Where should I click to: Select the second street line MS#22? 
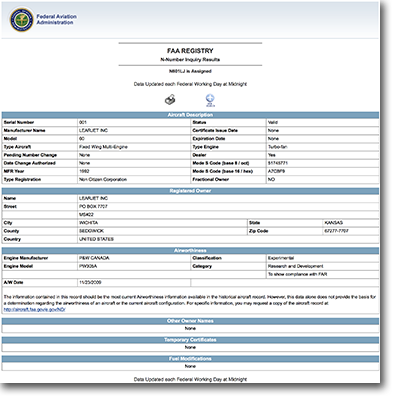[x=86, y=215]
